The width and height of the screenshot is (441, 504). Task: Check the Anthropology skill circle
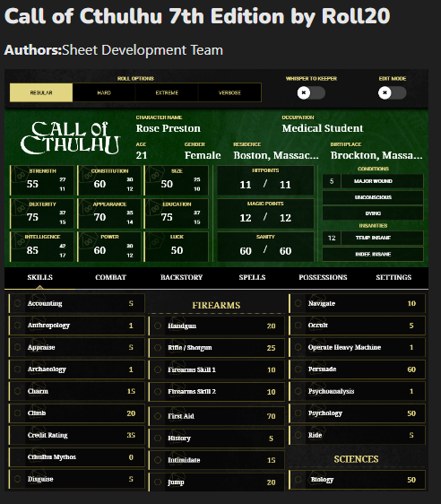[x=18, y=326]
